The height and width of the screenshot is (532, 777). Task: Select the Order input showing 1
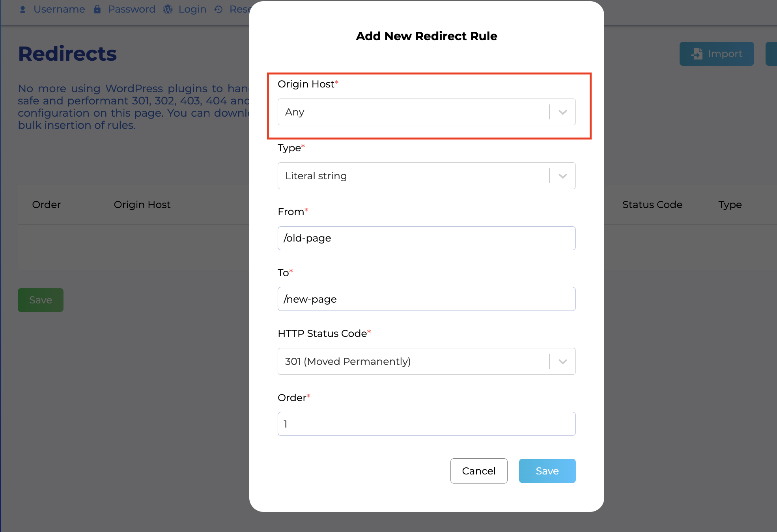pyautogui.click(x=426, y=424)
